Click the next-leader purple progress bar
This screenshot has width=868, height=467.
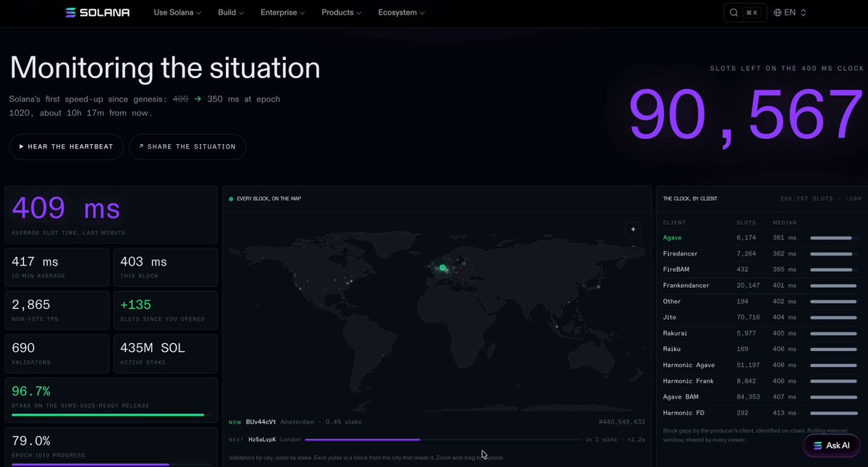click(x=363, y=440)
